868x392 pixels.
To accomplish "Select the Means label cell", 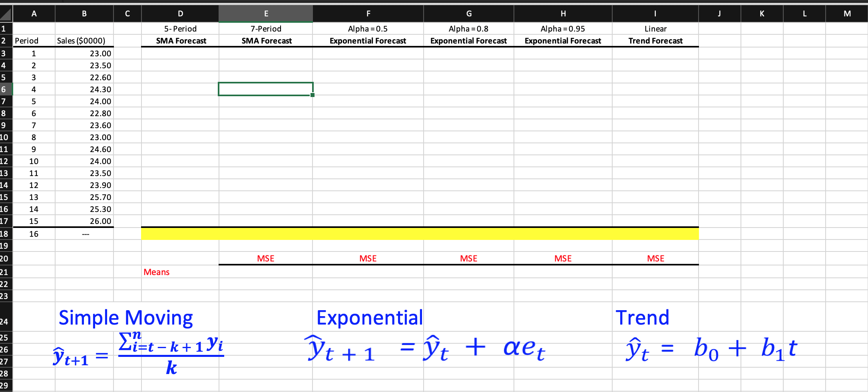I will 156,271.
